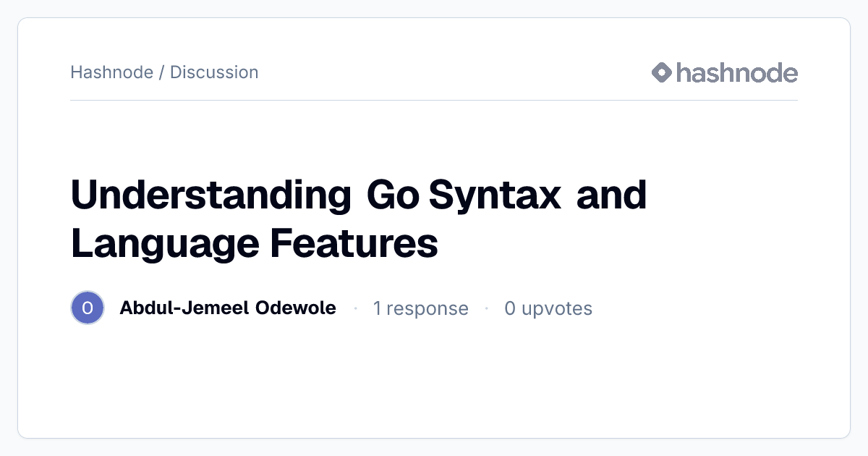Open the title Understanding Go Syntax and Language Features
Viewport: 868px width, 456px height.
tap(359, 219)
